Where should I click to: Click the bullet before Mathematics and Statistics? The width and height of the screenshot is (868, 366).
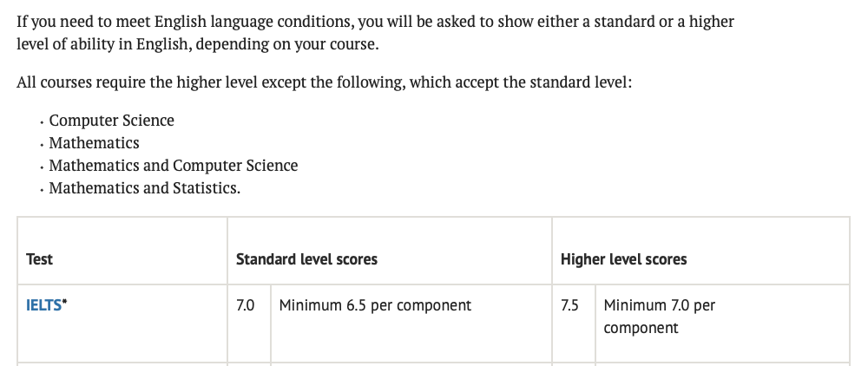pyautogui.click(x=42, y=190)
